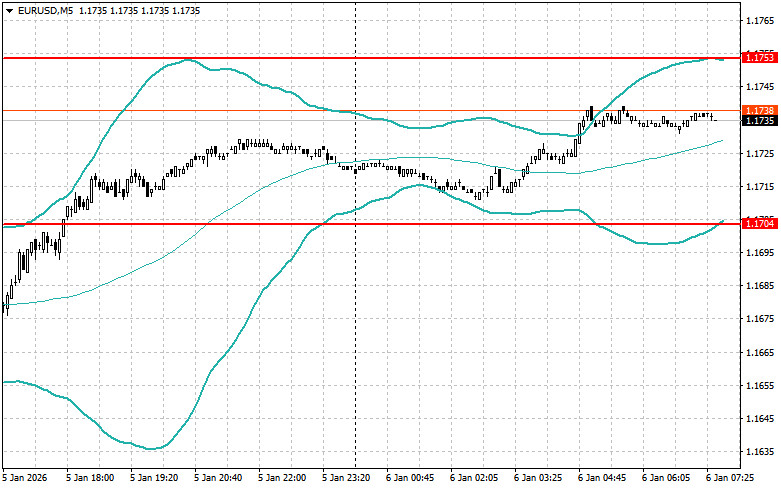This screenshot has height=489, width=781.
Task: Click the 6 Jan 00:45 time label
Action: pos(410,478)
